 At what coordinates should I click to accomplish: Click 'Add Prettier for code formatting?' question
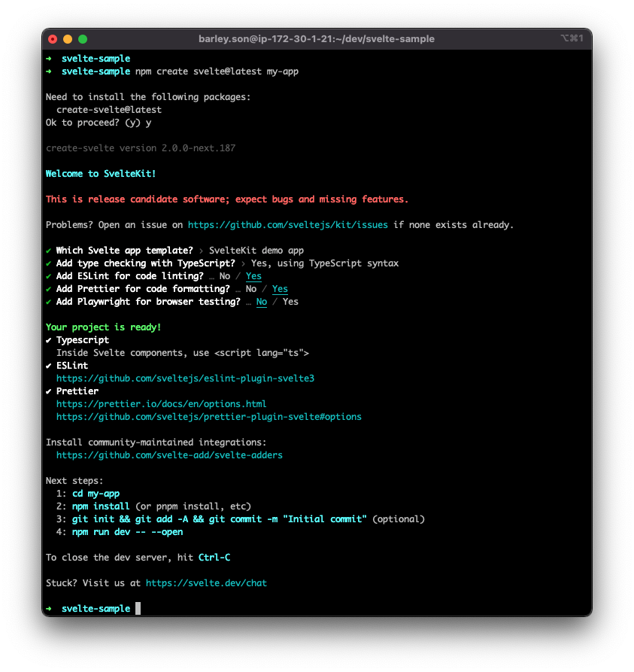143,289
